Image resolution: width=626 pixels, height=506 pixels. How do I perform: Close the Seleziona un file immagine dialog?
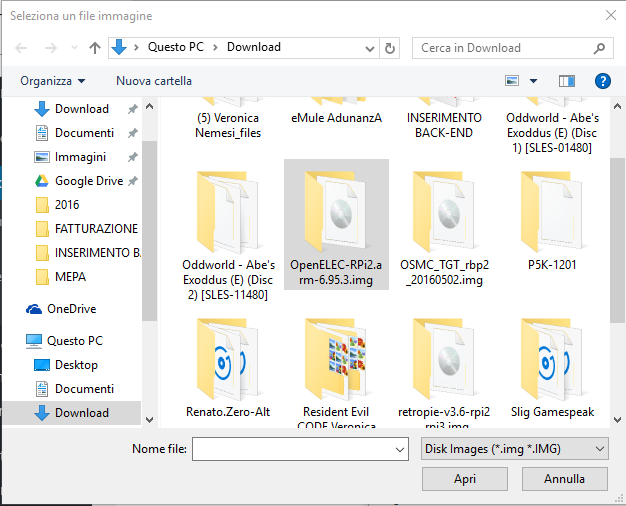611,16
